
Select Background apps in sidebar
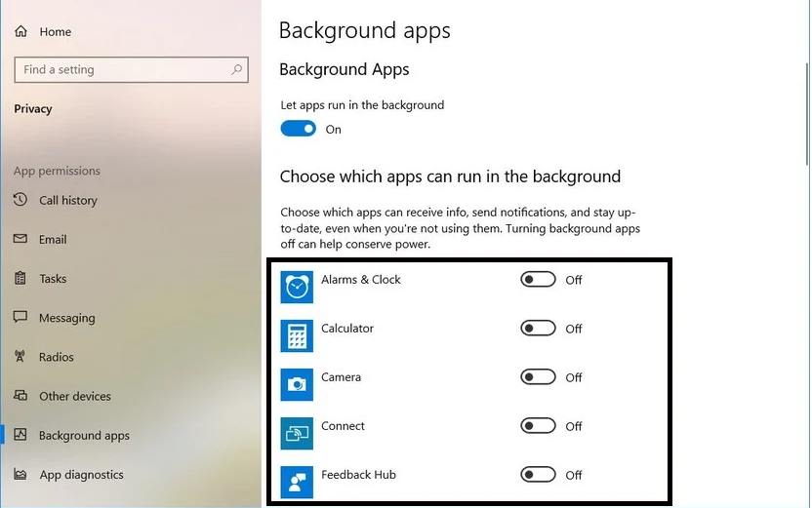click(84, 436)
